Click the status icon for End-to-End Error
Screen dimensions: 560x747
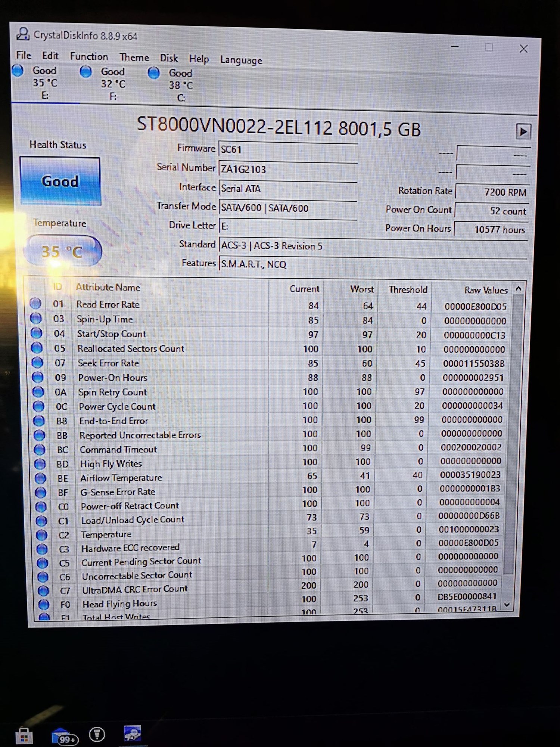coord(38,421)
